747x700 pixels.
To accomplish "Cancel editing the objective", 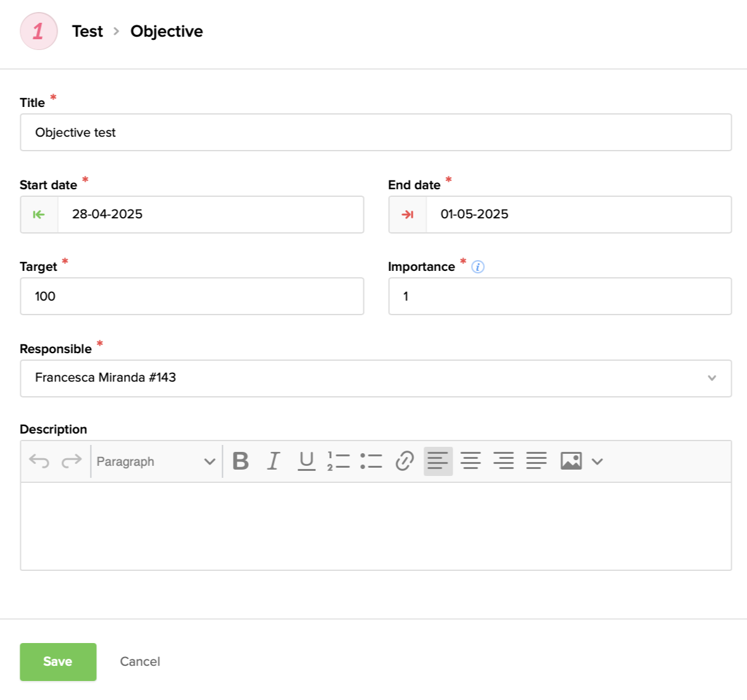I will 140,662.
